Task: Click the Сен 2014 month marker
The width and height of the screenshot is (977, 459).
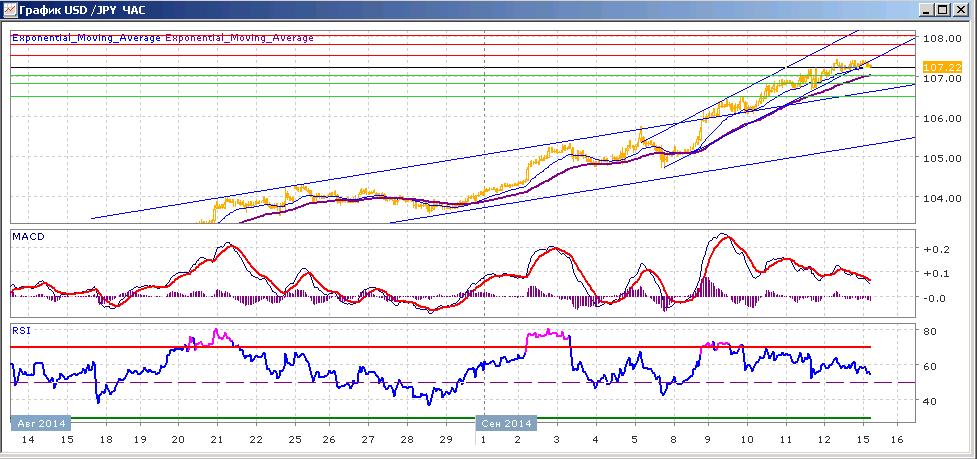Action: (x=506, y=423)
